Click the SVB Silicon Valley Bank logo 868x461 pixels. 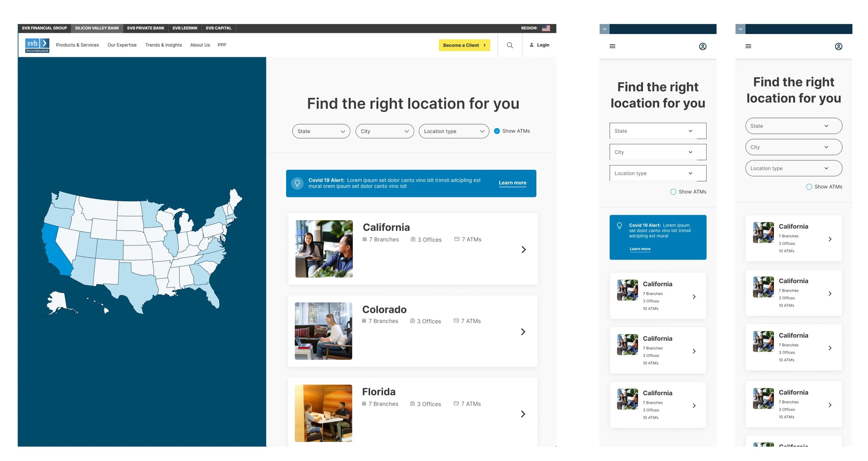pyautogui.click(x=37, y=45)
